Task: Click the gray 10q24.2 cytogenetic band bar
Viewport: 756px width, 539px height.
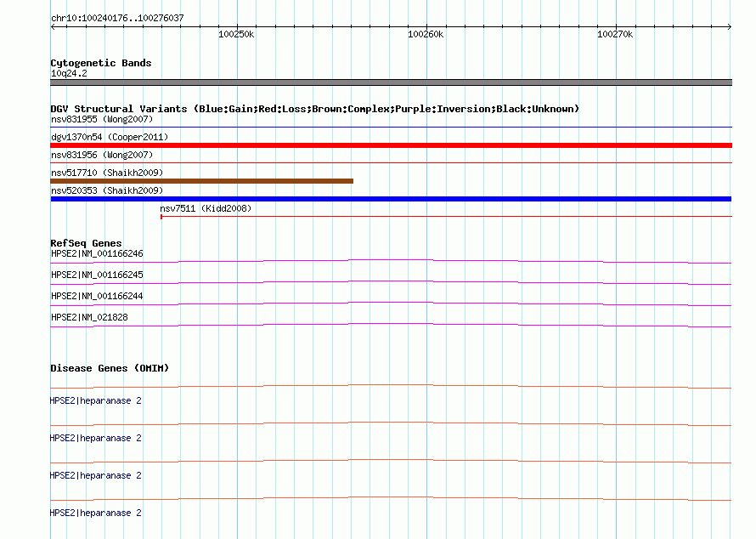Action: coord(391,82)
